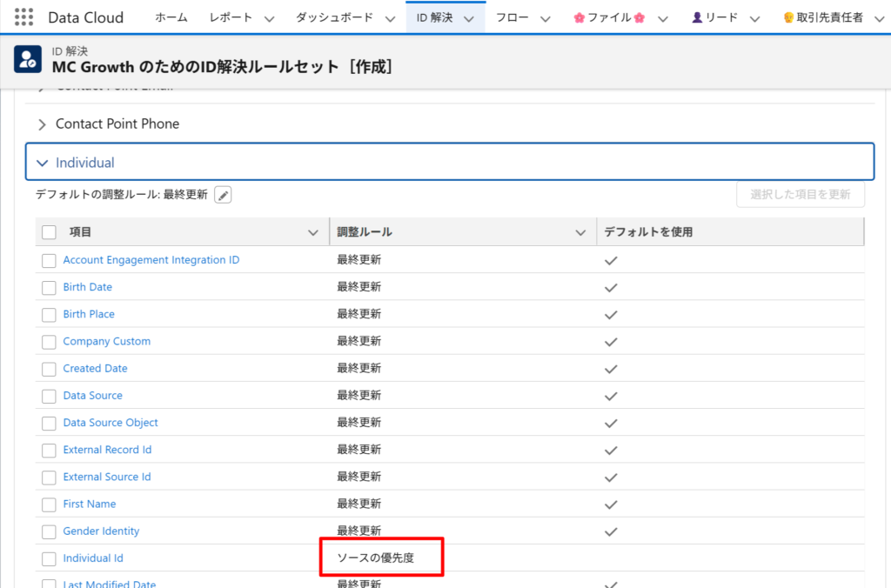The image size is (891, 588).
Task: Select the ID 解決 tab
Action: pyautogui.click(x=435, y=17)
